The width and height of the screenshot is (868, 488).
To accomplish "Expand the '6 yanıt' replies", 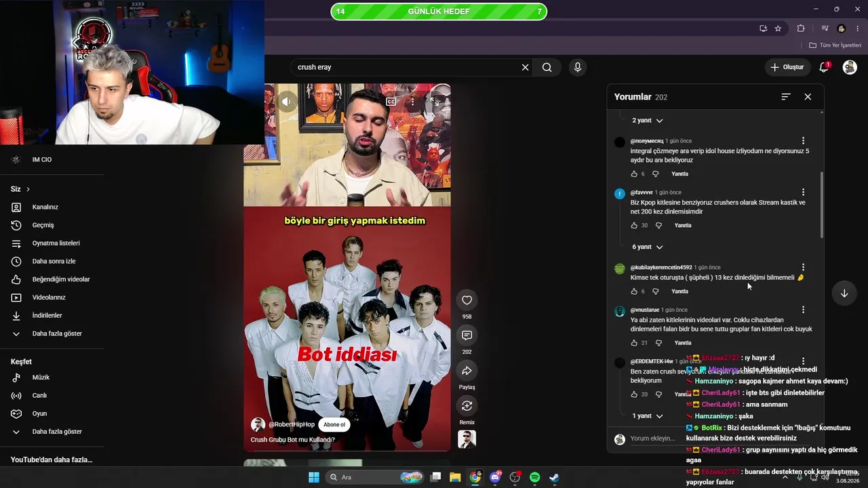I will pos(648,247).
